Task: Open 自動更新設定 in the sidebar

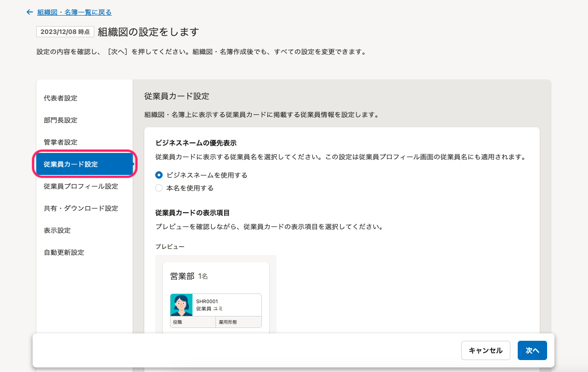Action: point(64,252)
